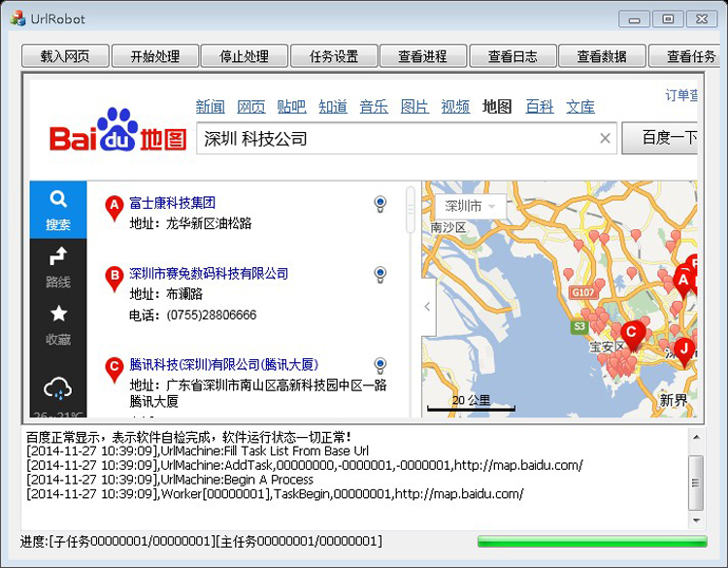Click log panel scroll down arrow
This screenshot has height=568, width=728.
[696, 520]
